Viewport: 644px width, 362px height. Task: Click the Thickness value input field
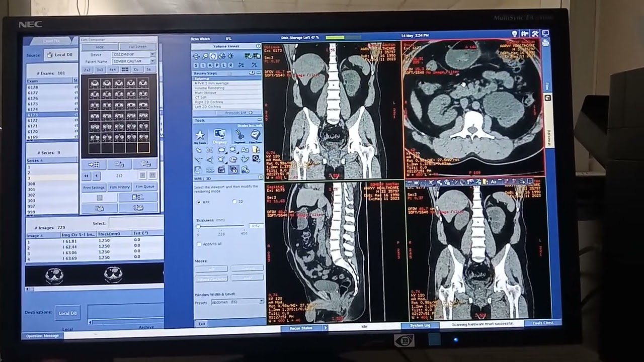point(256,226)
